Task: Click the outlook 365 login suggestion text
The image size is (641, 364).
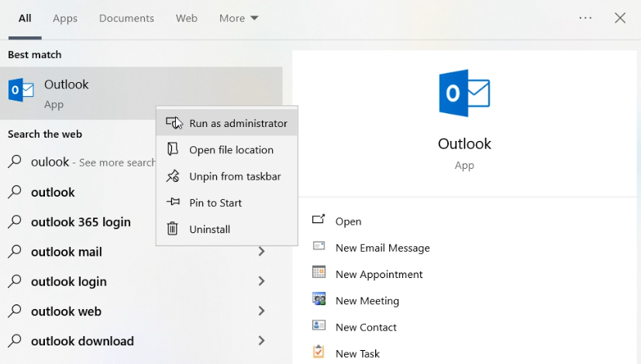Action: click(81, 221)
